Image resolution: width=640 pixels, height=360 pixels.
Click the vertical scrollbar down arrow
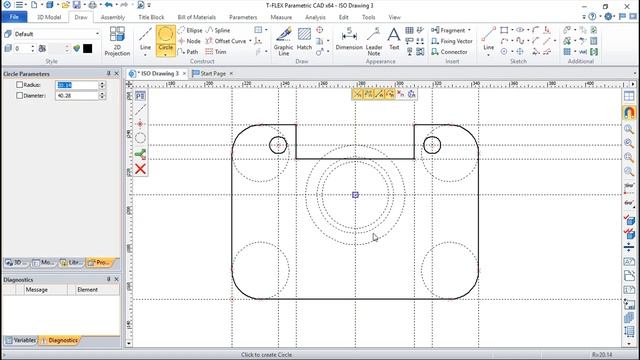pos(129,343)
